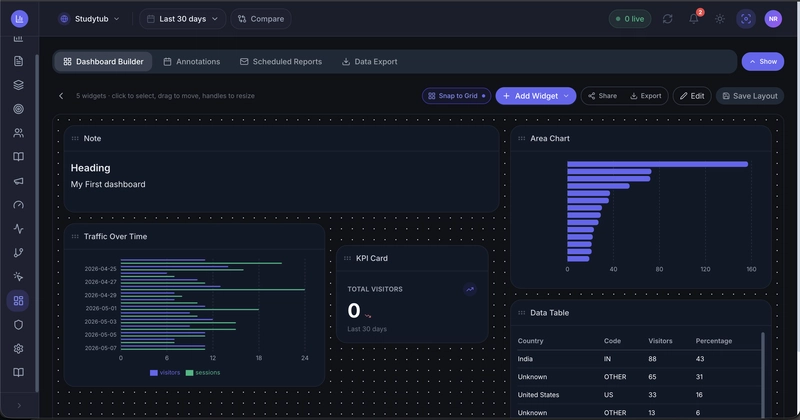Open the stacked layers icon in sidebar
Image resolution: width=800 pixels, height=420 pixels.
pyautogui.click(x=18, y=85)
